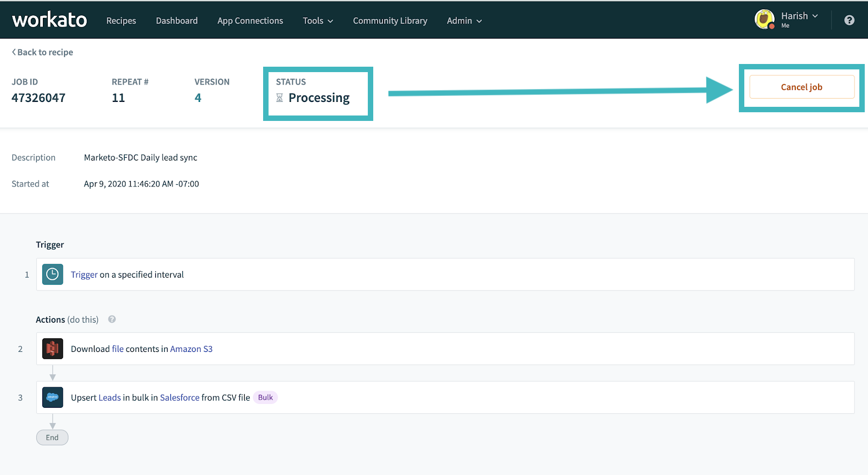Click Harish's profile avatar

[765, 19]
